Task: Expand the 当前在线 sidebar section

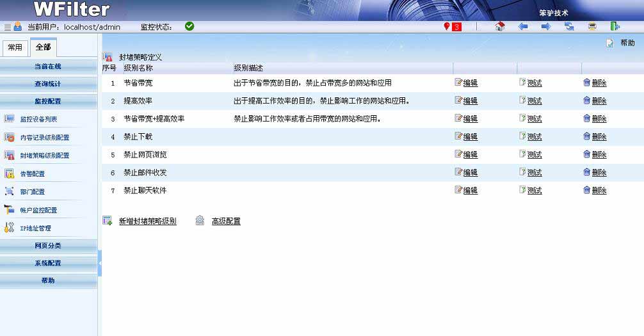Action: [48, 67]
